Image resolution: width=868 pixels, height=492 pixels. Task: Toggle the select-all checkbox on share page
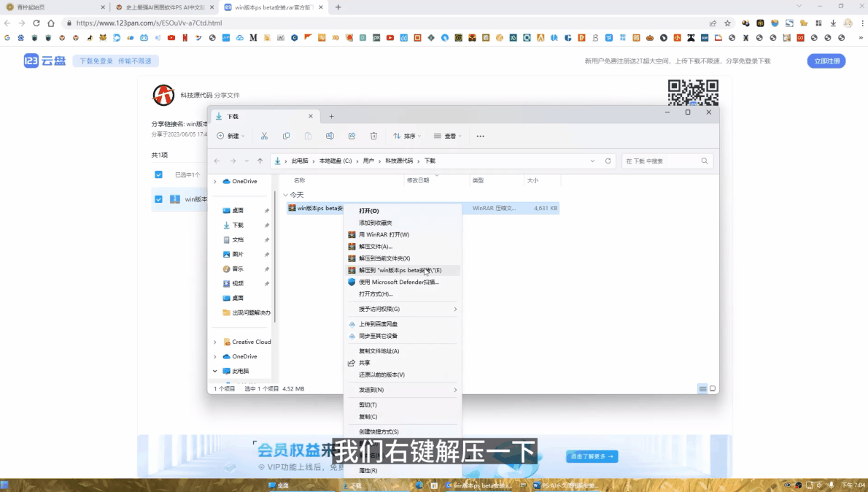(159, 174)
